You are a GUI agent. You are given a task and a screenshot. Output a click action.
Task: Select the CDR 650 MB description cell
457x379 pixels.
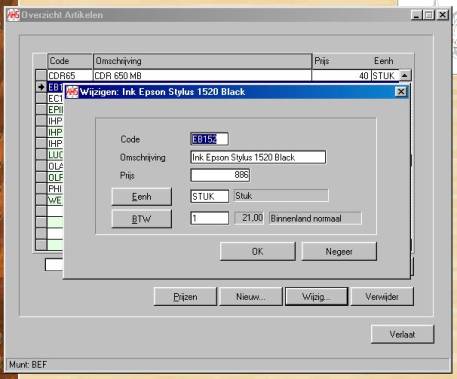click(202, 76)
